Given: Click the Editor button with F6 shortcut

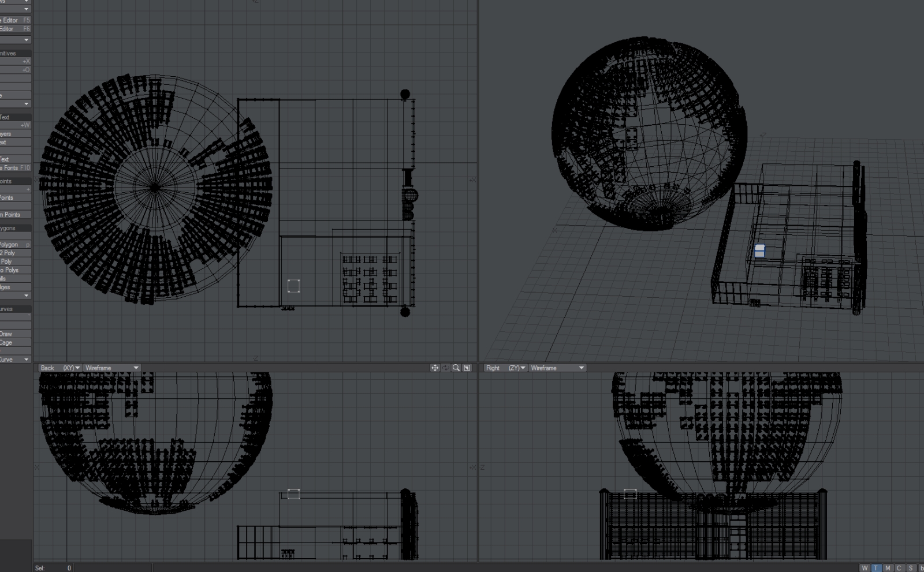Looking at the screenshot, I should pyautogui.click(x=15, y=29).
